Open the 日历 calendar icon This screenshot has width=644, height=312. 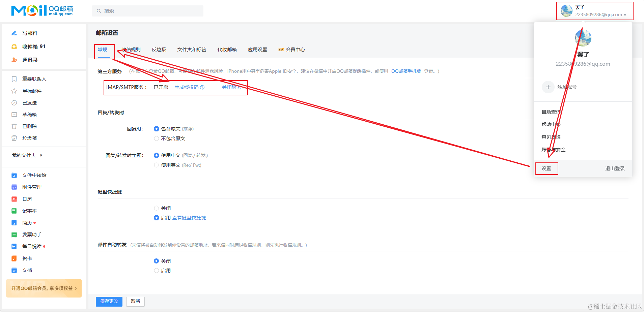pyautogui.click(x=14, y=199)
